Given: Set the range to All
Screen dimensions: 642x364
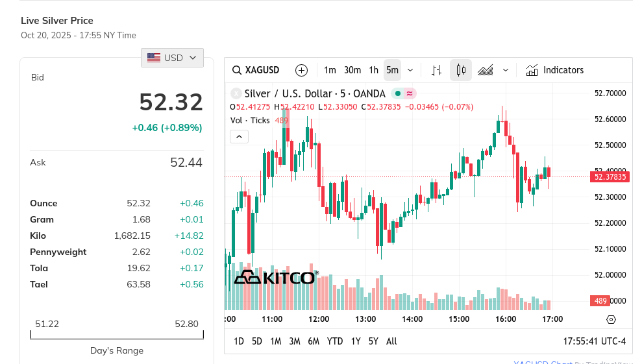Looking at the screenshot, I should [391, 341].
